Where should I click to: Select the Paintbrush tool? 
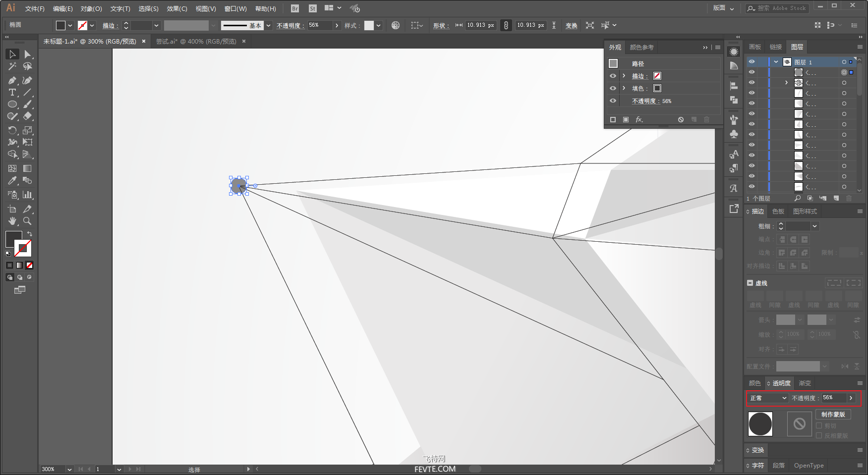(28, 104)
